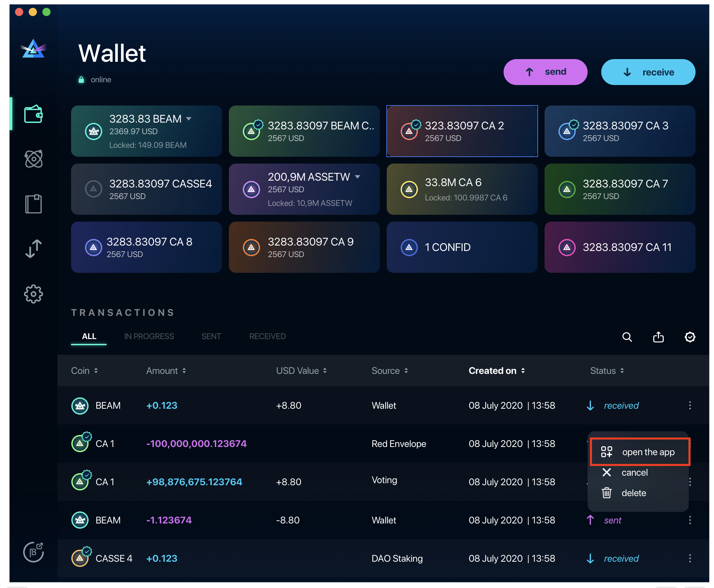Sort transactions by Created on column
714x588 pixels.
click(497, 370)
